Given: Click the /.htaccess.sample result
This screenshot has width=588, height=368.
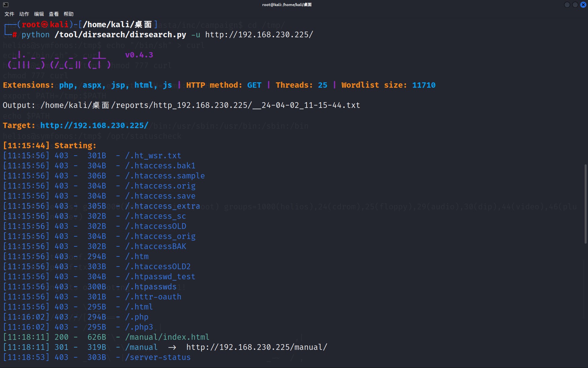Looking at the screenshot, I should coord(165,176).
